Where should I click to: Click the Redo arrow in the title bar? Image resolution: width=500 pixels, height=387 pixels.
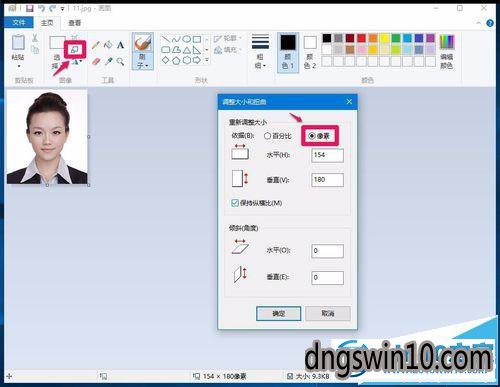click(x=52, y=8)
